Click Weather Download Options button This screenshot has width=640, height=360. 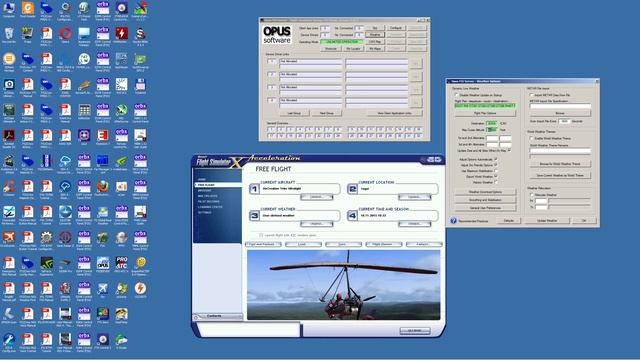pos(485,192)
